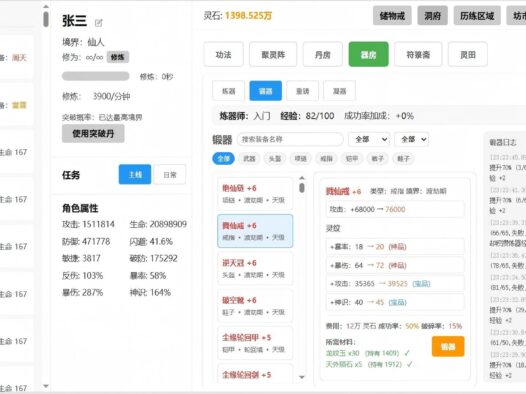
Task: Open the tab between 器房 and 灵田
Action: (x=418, y=54)
